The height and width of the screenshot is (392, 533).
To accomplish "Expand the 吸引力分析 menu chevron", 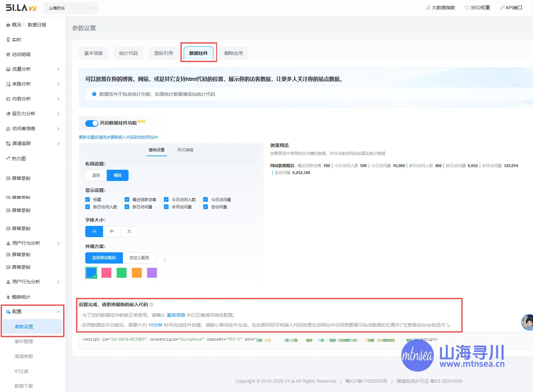I will tap(58, 114).
